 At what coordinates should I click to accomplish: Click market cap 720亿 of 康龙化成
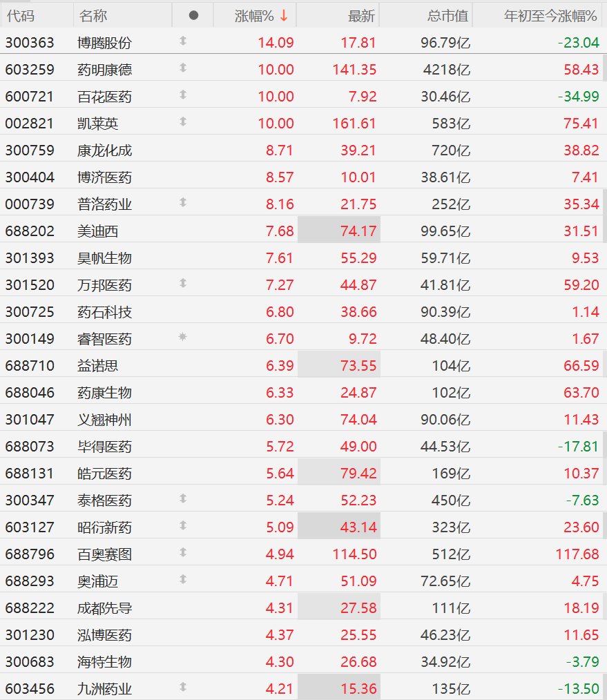point(451,150)
